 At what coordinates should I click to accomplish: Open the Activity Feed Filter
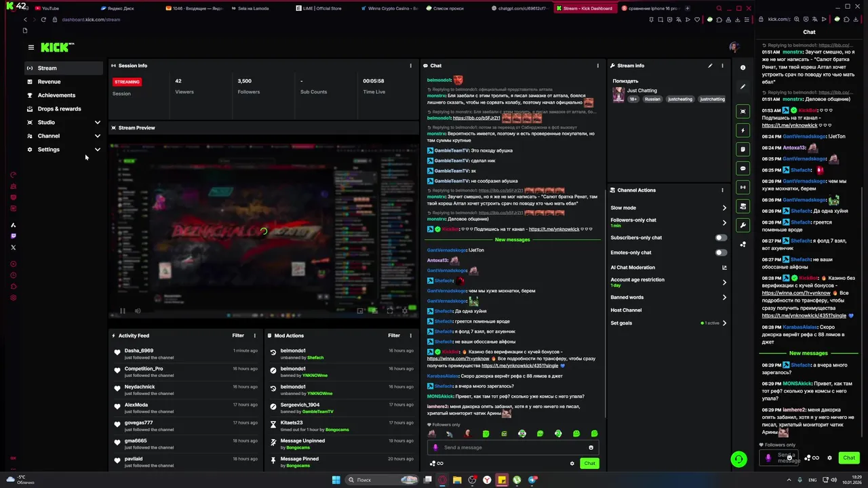pyautogui.click(x=238, y=335)
